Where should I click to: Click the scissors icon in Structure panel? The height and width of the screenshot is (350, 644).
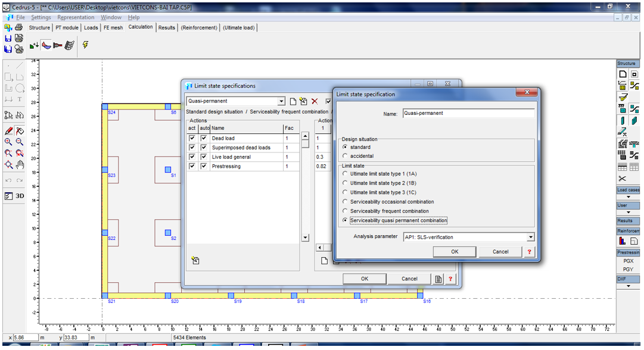pyautogui.click(x=622, y=179)
